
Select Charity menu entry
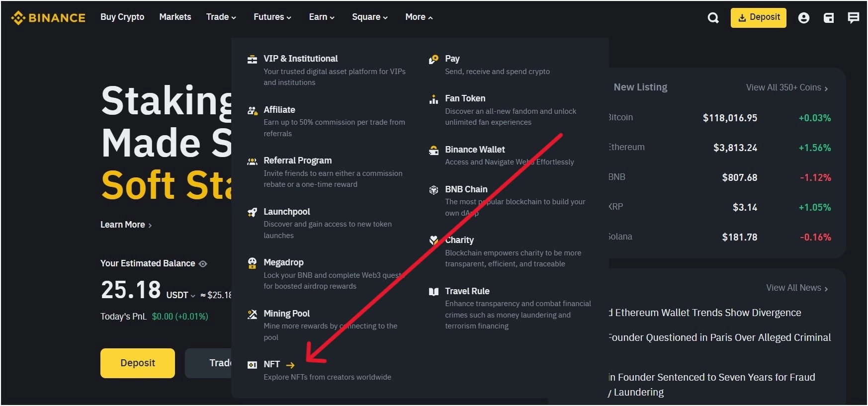(x=511, y=251)
